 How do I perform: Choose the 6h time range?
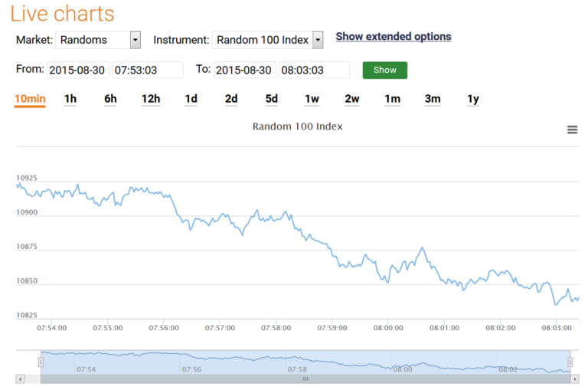(x=110, y=99)
